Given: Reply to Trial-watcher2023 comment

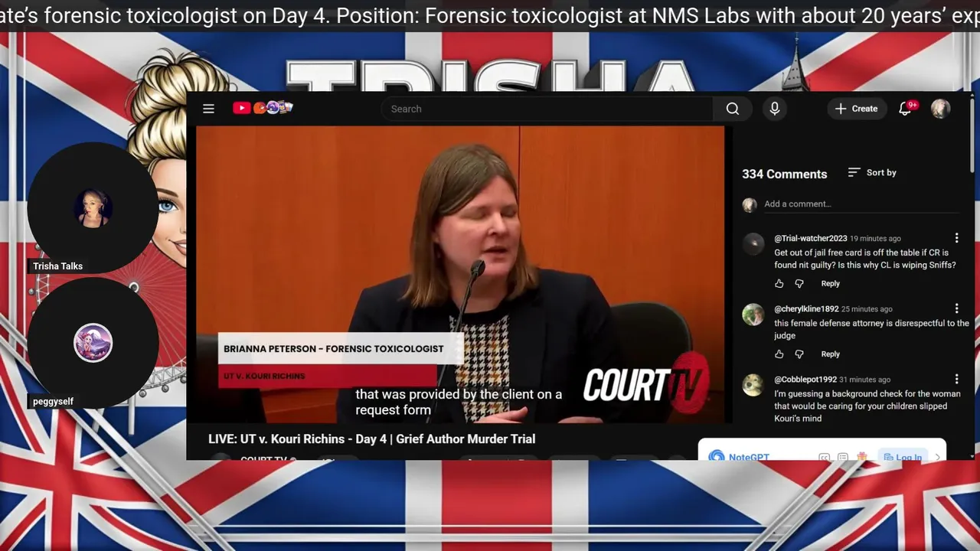Looking at the screenshot, I should [831, 284].
